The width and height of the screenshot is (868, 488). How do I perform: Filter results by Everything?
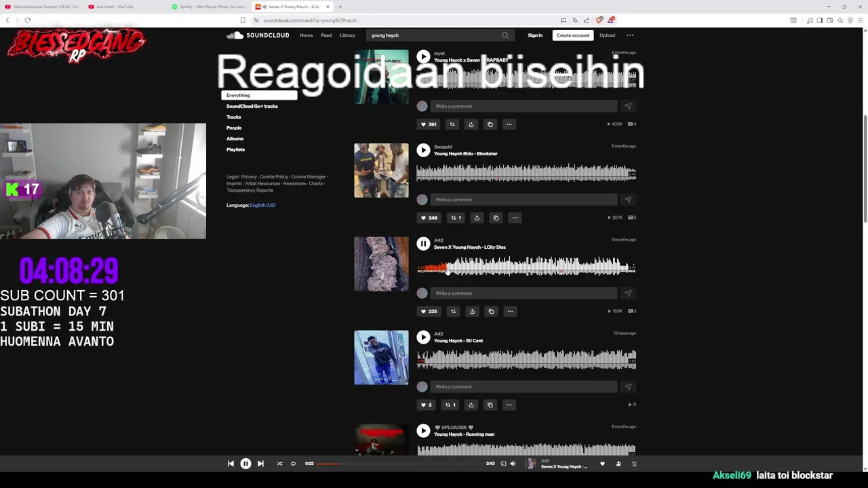tap(259, 96)
